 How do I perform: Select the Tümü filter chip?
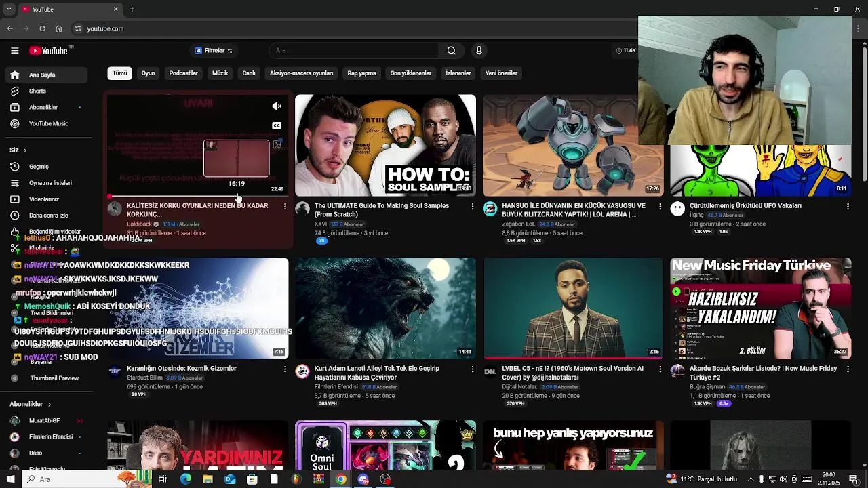pos(120,73)
